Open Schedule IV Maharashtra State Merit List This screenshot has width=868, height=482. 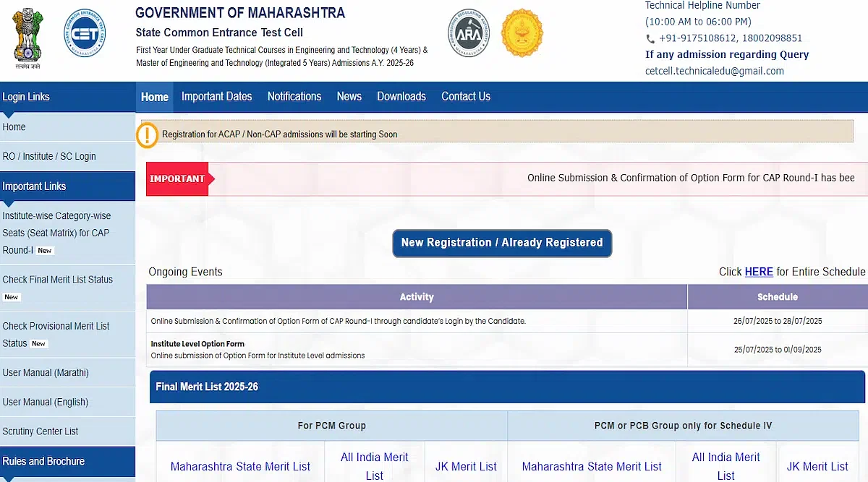point(592,467)
